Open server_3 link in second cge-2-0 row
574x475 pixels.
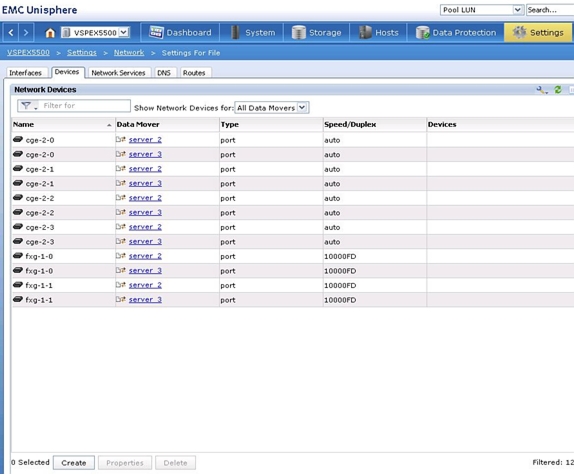tap(145, 154)
